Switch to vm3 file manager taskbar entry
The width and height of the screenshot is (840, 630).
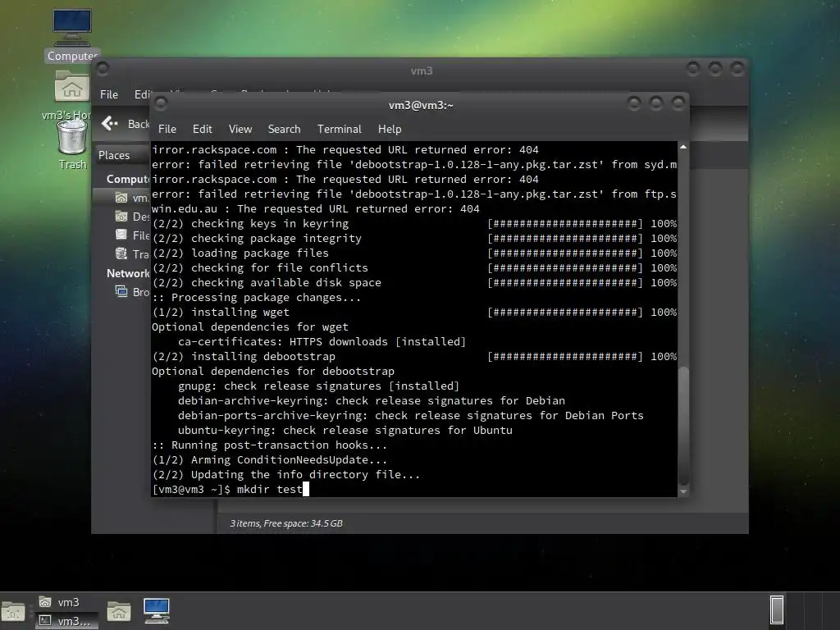pyautogui.click(x=66, y=602)
